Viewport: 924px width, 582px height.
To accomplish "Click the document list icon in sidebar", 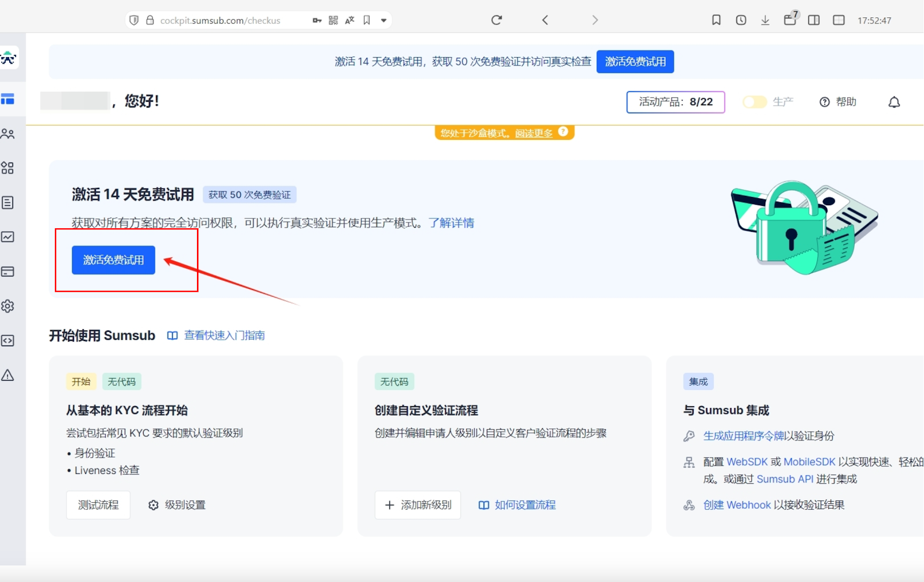I will coord(8,203).
